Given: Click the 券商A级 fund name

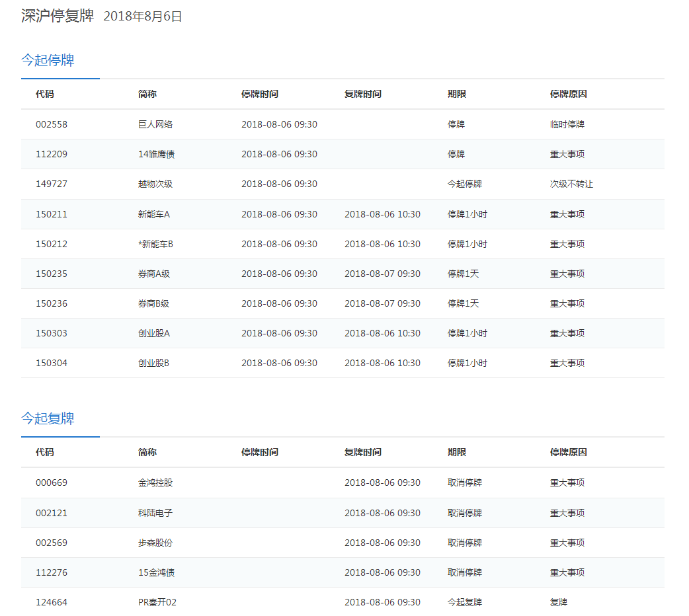Looking at the screenshot, I should coord(154,274).
